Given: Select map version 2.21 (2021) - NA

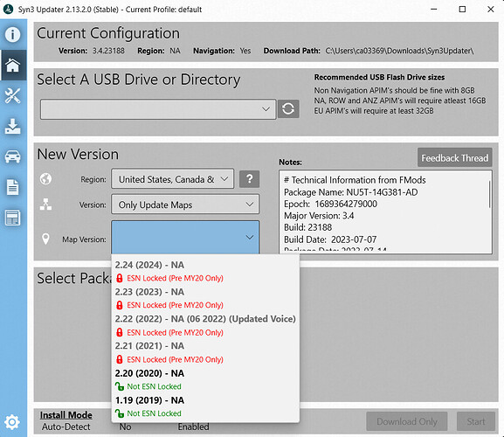Looking at the screenshot, I should pyautogui.click(x=205, y=352).
